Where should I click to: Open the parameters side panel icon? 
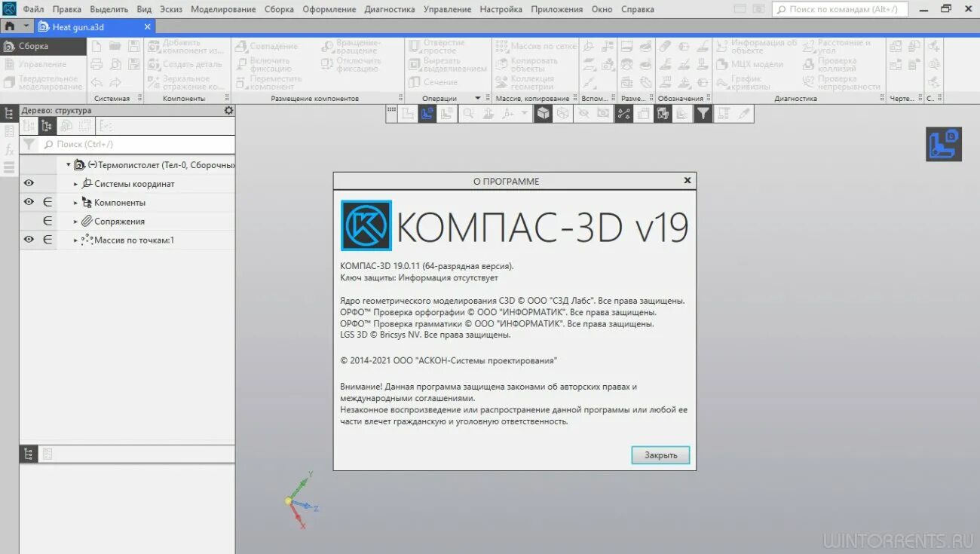pos(9,131)
